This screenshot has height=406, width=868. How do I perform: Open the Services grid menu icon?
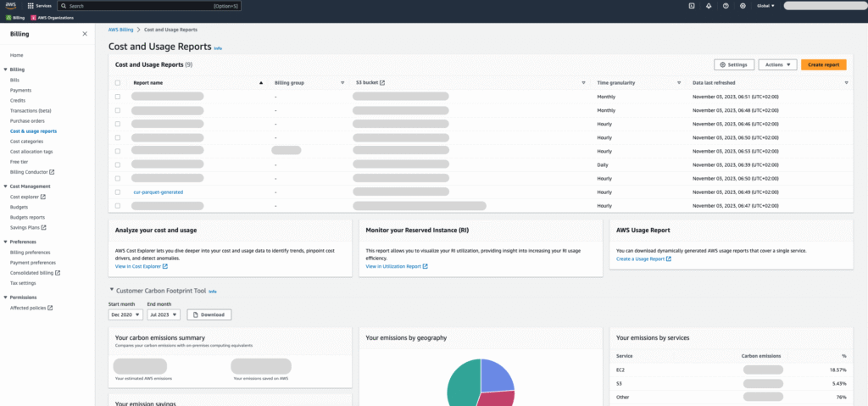click(31, 6)
